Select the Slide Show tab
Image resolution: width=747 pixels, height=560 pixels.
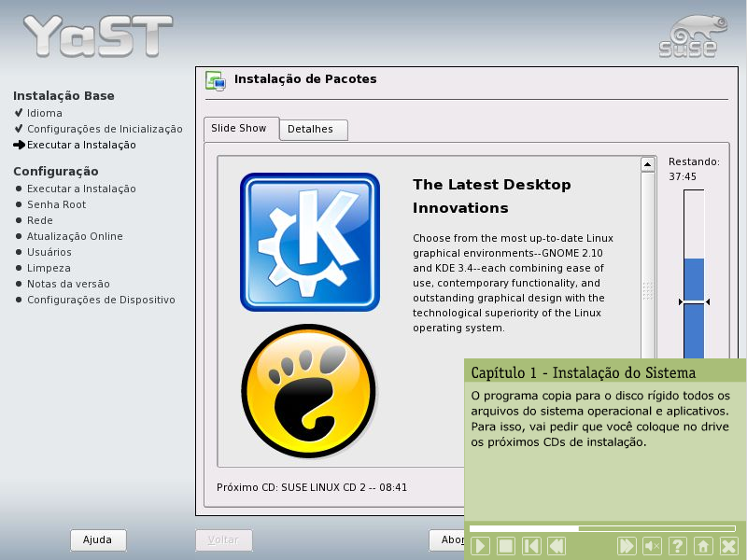tap(239, 129)
